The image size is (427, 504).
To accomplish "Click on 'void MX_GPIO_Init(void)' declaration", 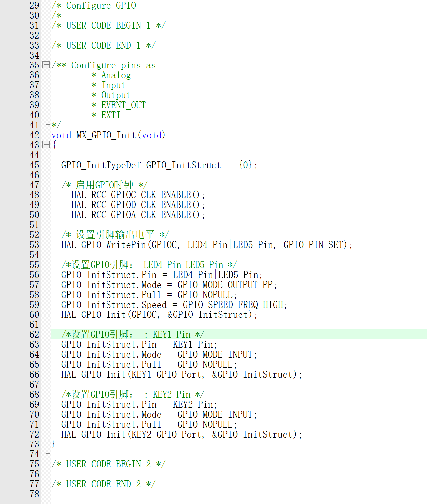I will coord(108,135).
